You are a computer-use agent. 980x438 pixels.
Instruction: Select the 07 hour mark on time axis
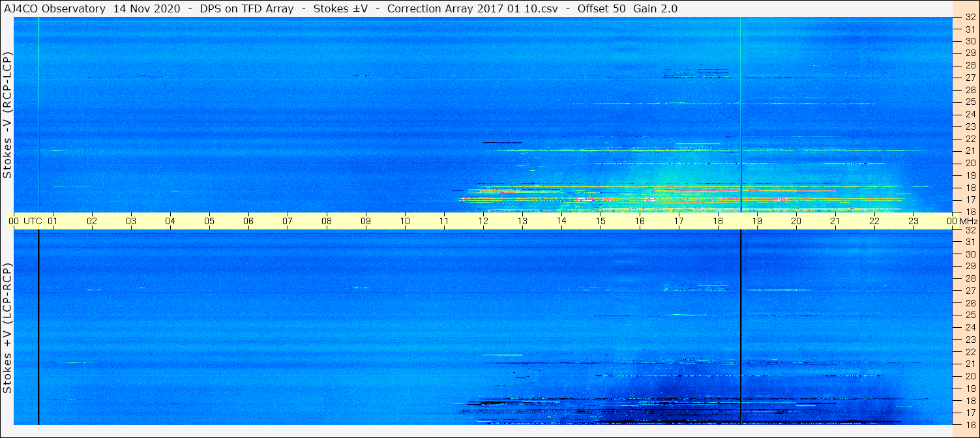coord(288,221)
